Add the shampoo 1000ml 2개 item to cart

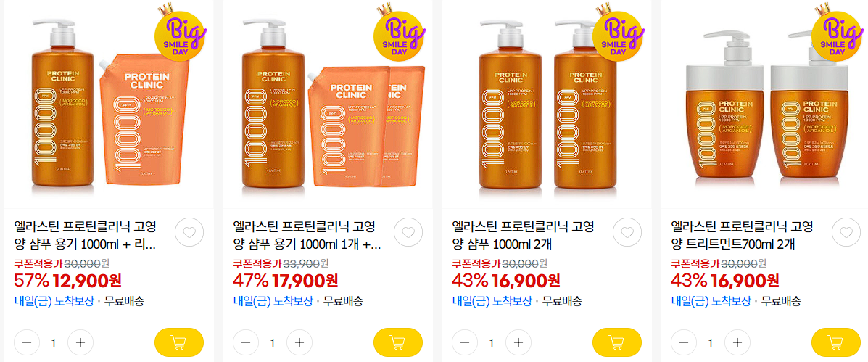617,342
